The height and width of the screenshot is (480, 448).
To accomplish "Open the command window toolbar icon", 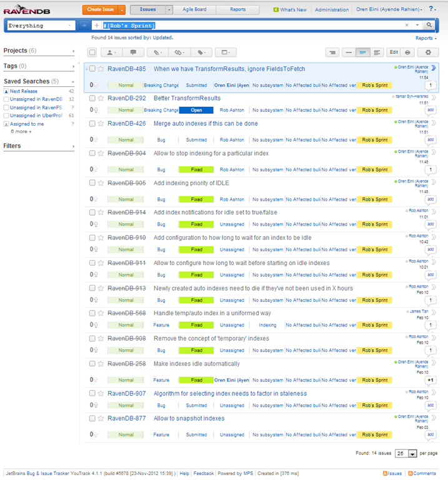I will point(226,52).
